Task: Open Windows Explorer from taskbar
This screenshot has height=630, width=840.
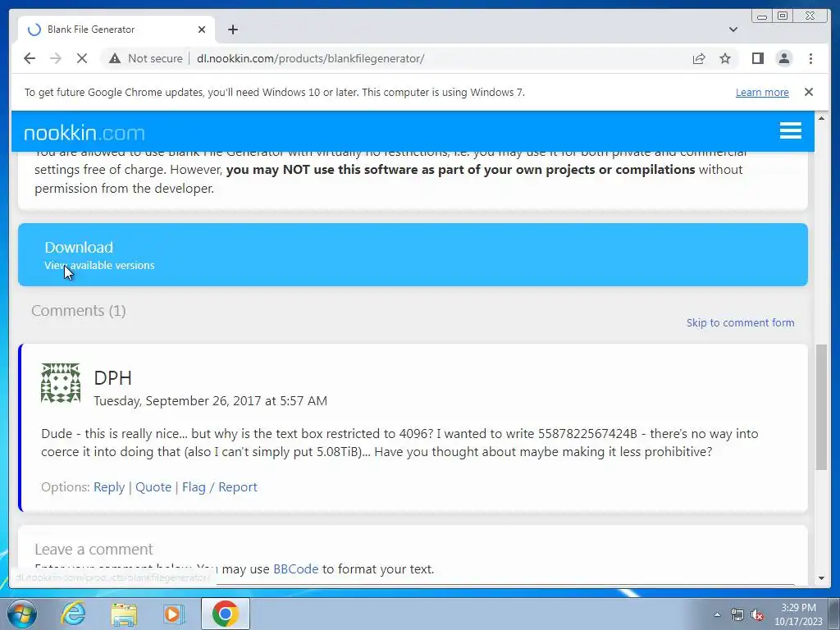Action: tap(124, 614)
